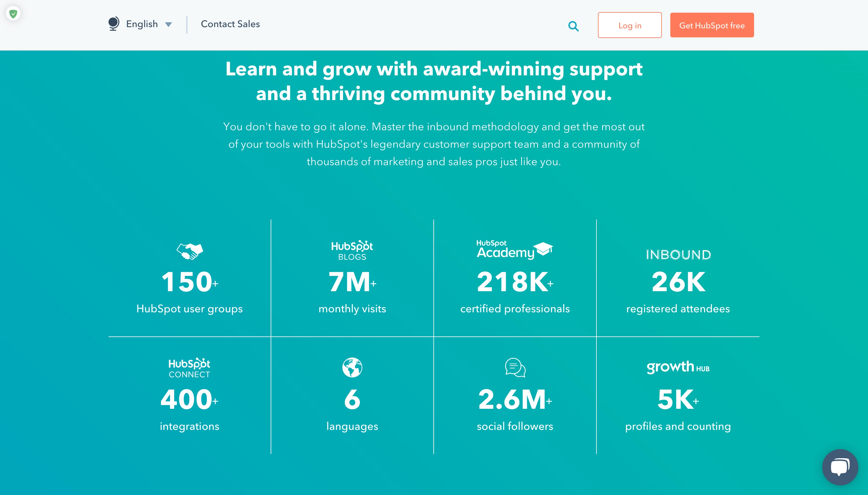Expand the English language dropdown
This screenshot has width=868, height=495.
pyautogui.click(x=142, y=24)
